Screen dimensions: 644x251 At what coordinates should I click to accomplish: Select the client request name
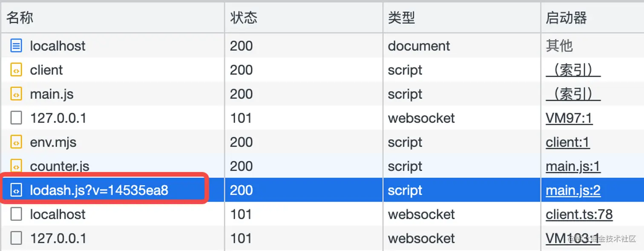(46, 70)
